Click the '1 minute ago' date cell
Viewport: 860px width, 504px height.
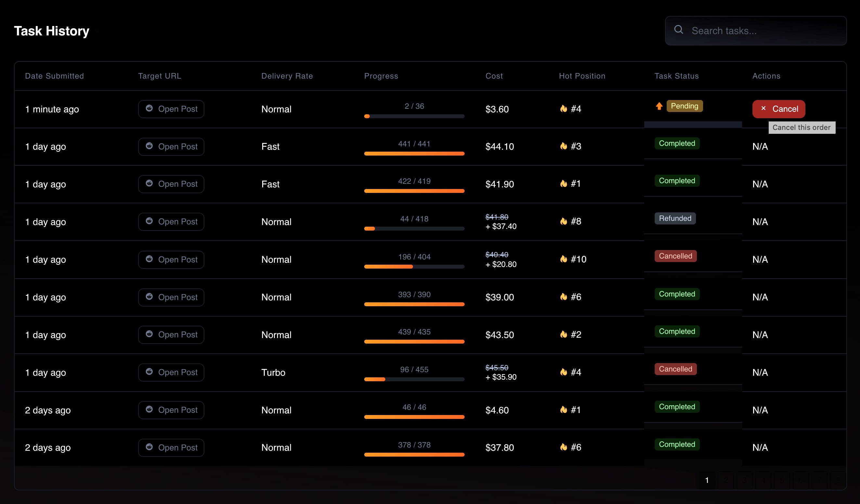pyautogui.click(x=52, y=109)
